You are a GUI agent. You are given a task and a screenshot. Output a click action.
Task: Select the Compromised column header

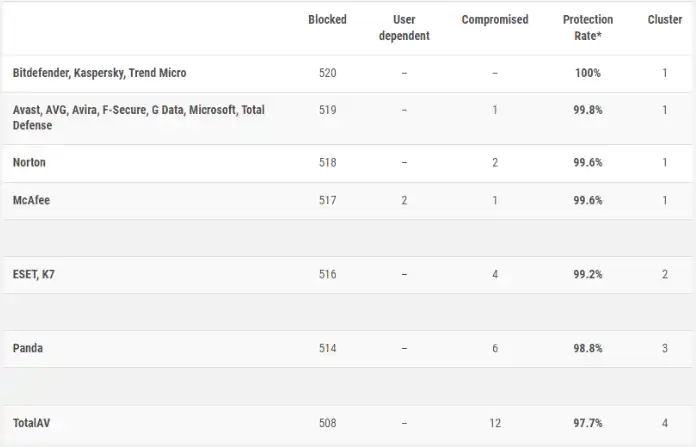pos(495,20)
